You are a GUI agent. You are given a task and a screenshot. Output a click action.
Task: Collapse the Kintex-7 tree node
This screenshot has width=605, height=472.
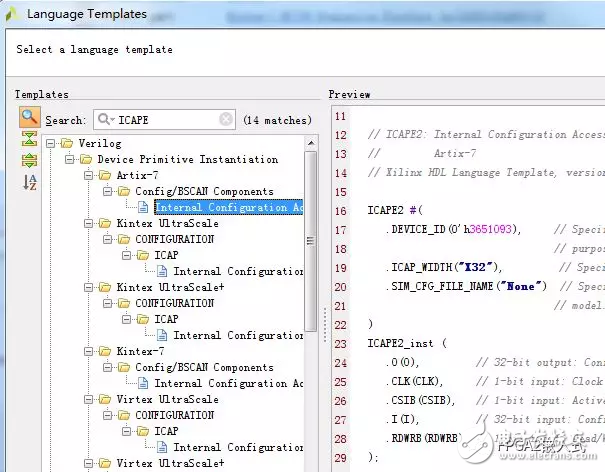coord(89,351)
